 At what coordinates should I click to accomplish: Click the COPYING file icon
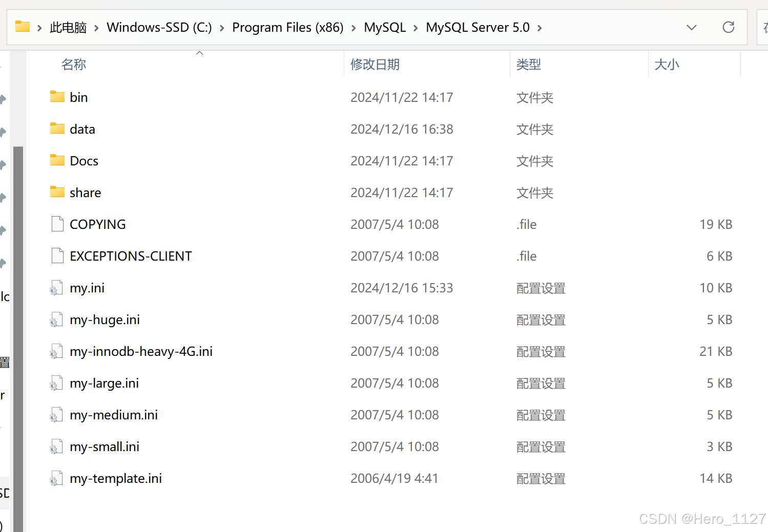57,224
